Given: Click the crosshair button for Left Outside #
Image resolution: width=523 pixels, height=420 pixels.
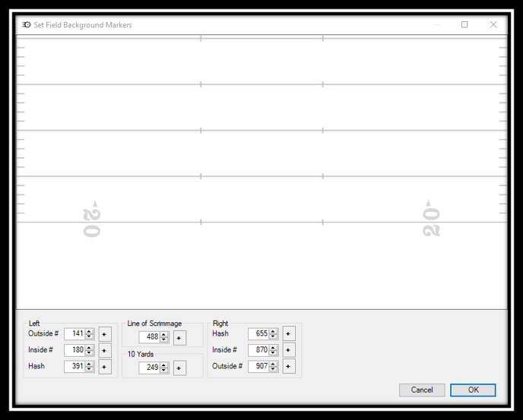Looking at the screenshot, I should [105, 334].
